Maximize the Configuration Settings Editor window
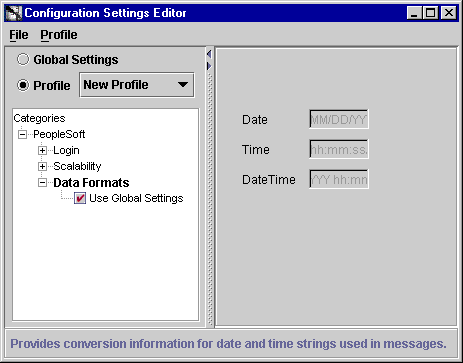 (430, 13)
